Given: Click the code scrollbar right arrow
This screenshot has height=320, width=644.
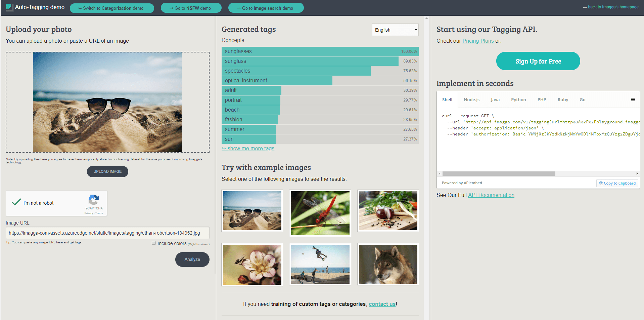Looking at the screenshot, I should 637,174.
